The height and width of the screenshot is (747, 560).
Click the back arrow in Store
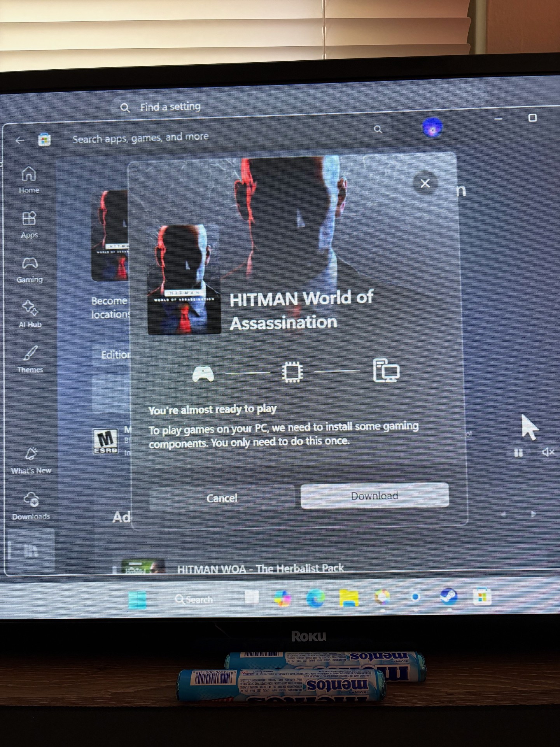click(x=20, y=140)
